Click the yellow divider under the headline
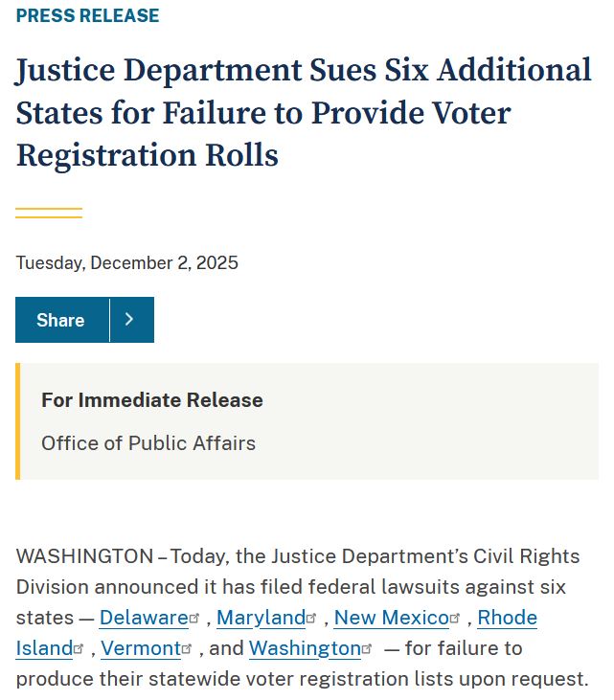This screenshot has width=614, height=700. (x=49, y=213)
